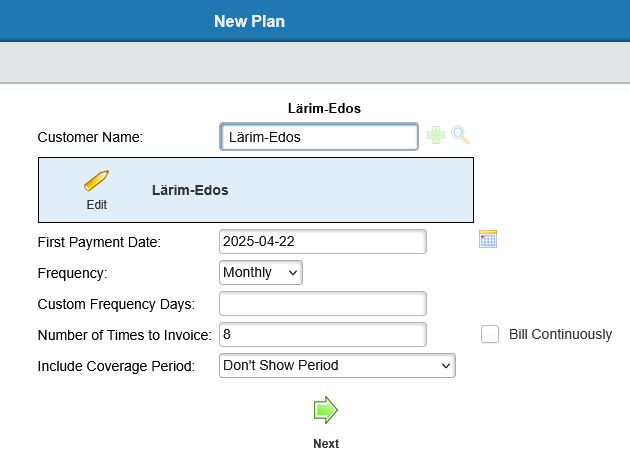Screen dimensions: 630x472
Task: Click the Next text label
Action: 326,443
